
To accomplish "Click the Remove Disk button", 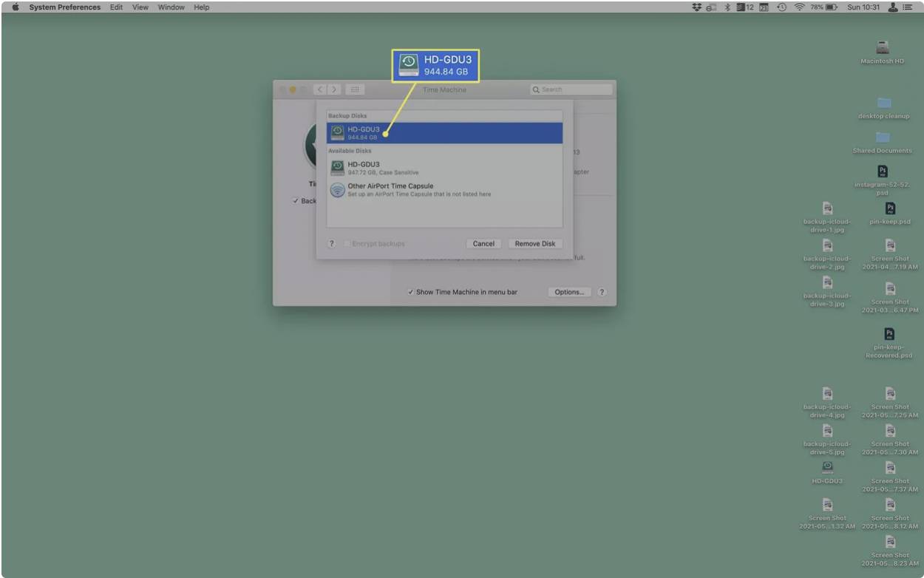I will coord(534,244).
